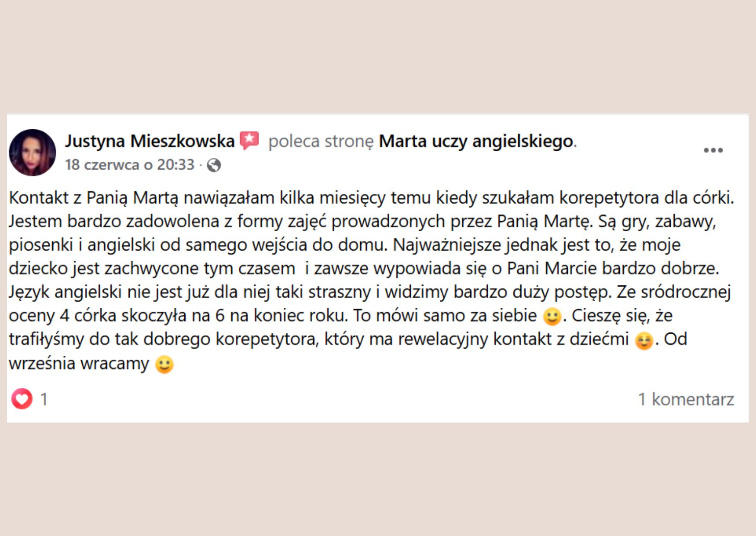Click the word "Kontakt" starting the review
The width and height of the screenshot is (756, 536).
(38, 198)
